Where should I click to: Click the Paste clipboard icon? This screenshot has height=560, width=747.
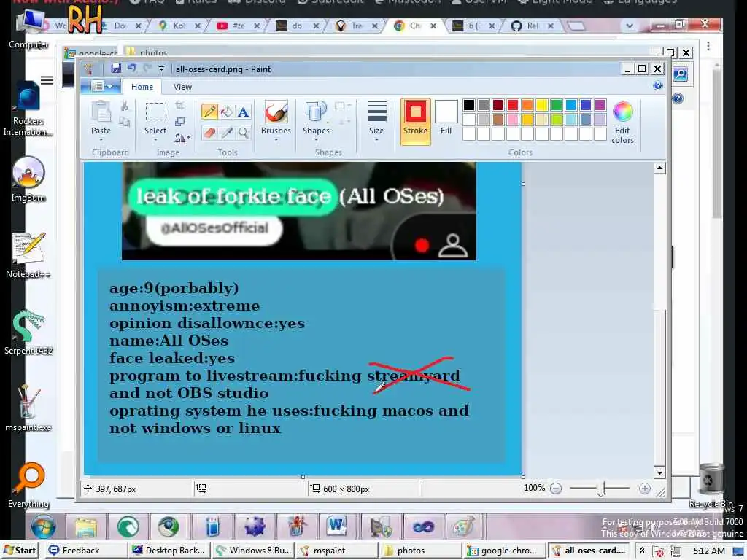click(x=101, y=112)
